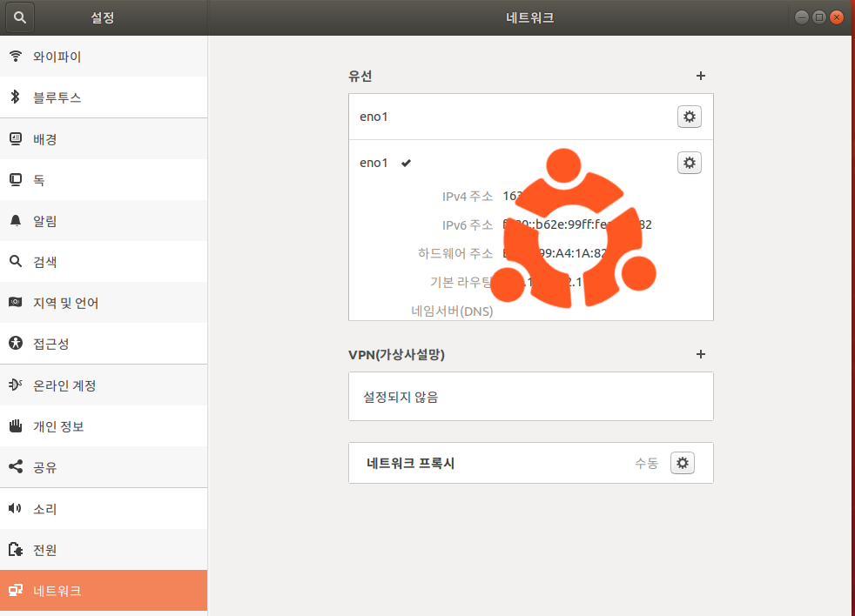Open 와이파이 settings panel
Screen dimensions: 855x616
pyautogui.click(x=104, y=57)
